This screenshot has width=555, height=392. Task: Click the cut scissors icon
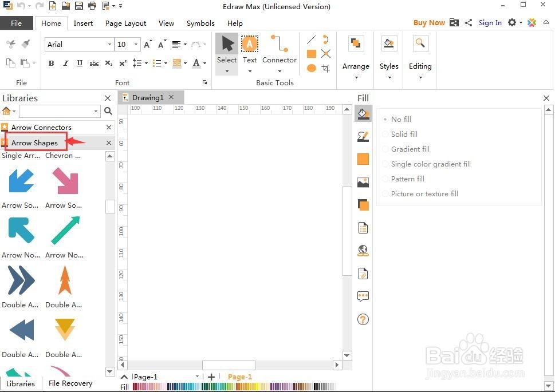click(11, 44)
